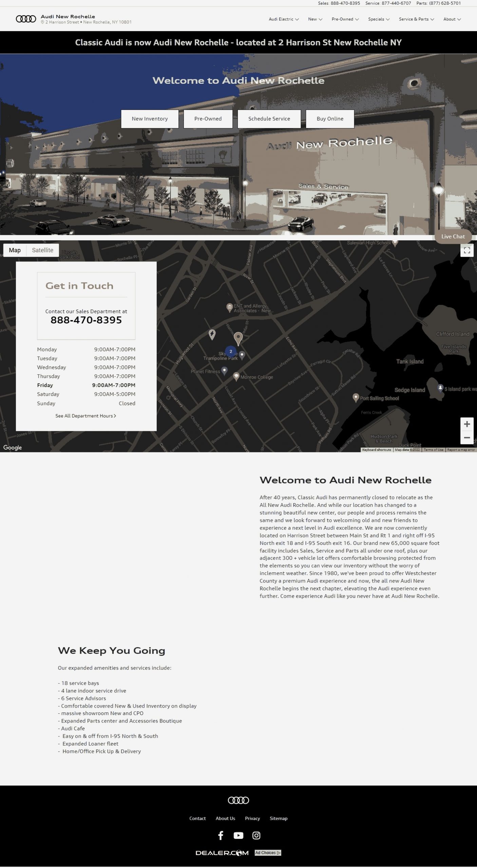Click the Audi rings logo in header
477x868 pixels.
[x=26, y=19]
